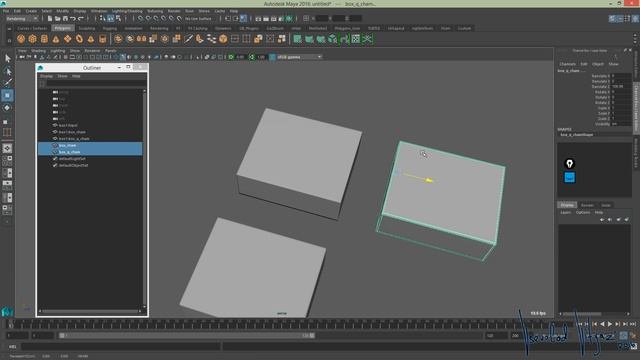Viewport: 640px width, 360px height.
Task: Create a polygon plane from the shelf
Action: (x=67, y=39)
